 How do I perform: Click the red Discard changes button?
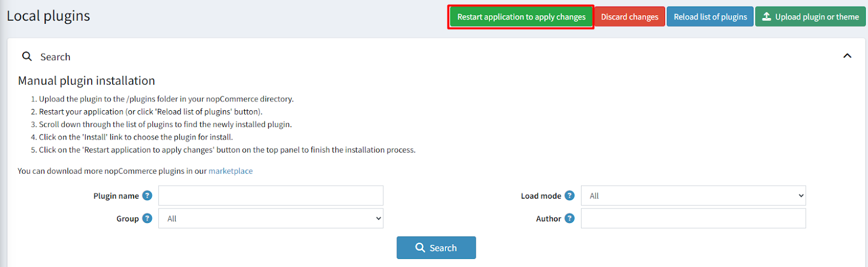(x=629, y=17)
